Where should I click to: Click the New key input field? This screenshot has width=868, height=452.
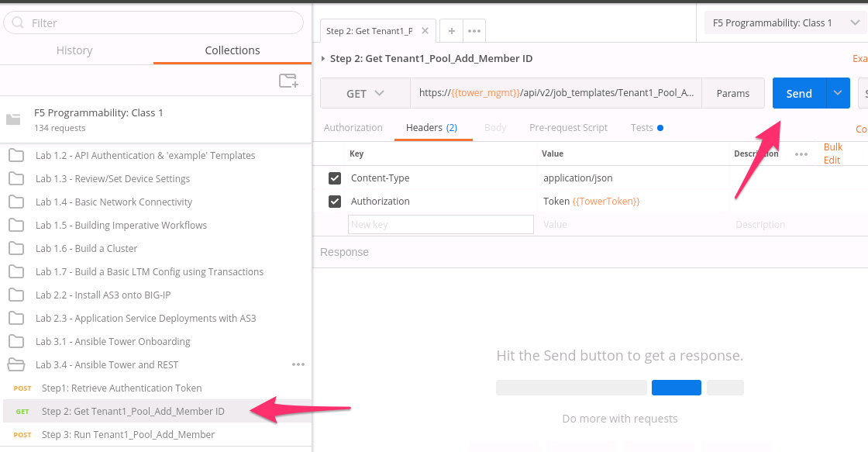point(441,224)
